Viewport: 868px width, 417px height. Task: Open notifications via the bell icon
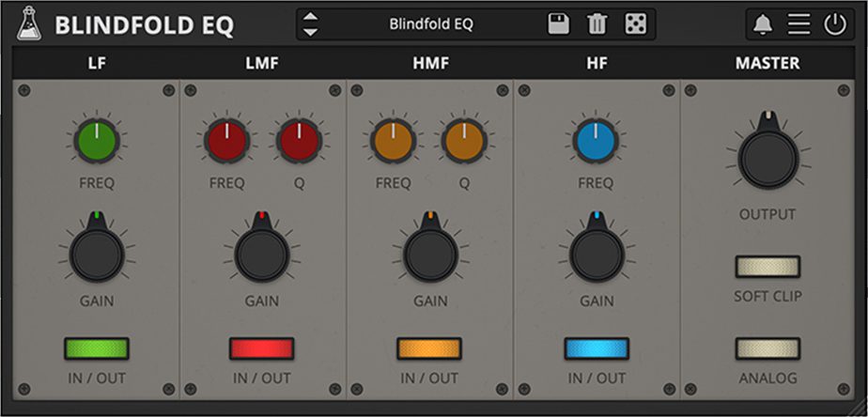(763, 24)
